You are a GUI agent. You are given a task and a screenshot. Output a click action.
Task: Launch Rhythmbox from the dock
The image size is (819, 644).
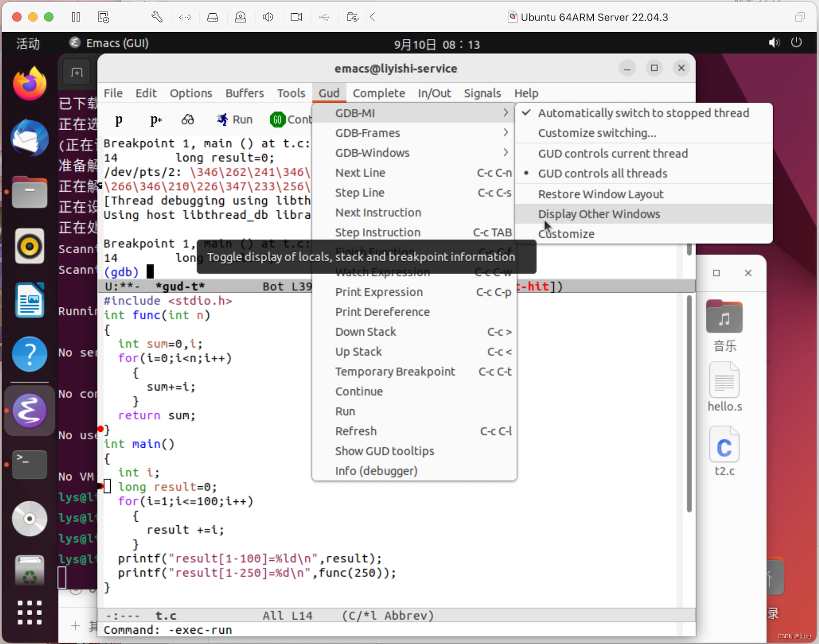tap(30, 246)
